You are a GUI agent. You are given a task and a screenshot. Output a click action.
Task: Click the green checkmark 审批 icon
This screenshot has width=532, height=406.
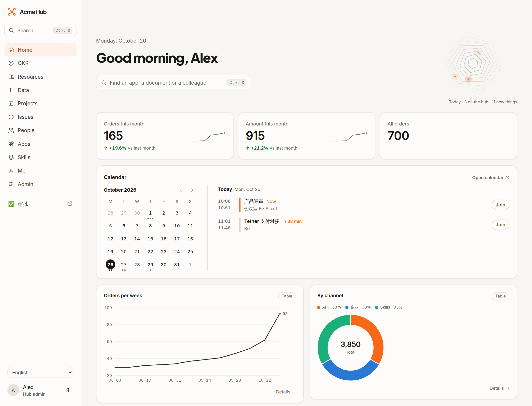click(11, 204)
